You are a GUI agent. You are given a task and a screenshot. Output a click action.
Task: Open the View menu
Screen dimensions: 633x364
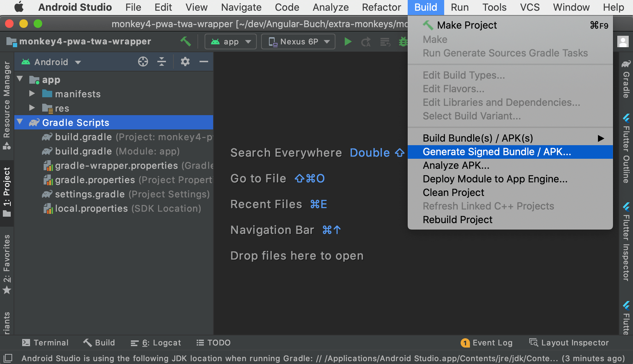click(x=196, y=7)
